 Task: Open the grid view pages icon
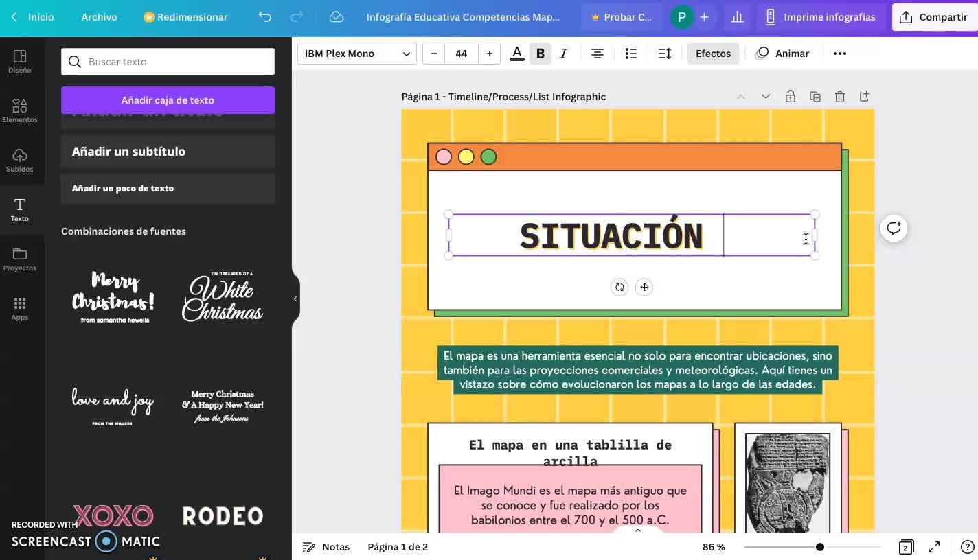(906, 547)
